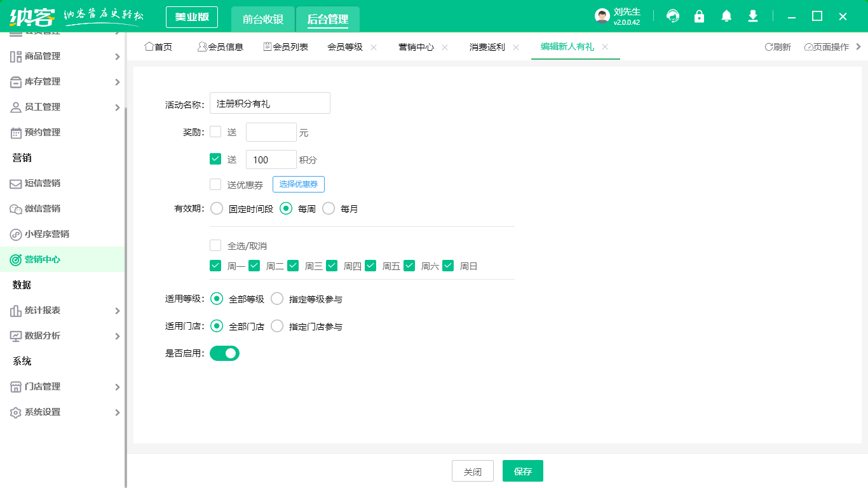Select 小程序营销 from the sidebar
868x488 pixels.
click(42, 234)
